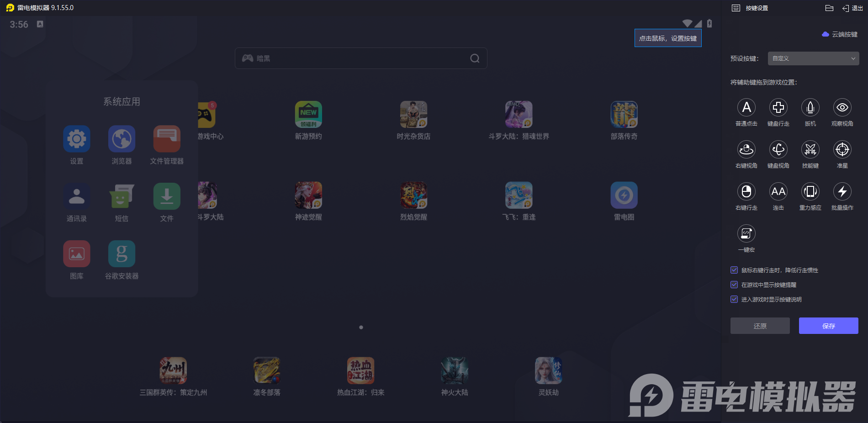
Task: Click the game search field showing 暗黑
Action: 361,58
